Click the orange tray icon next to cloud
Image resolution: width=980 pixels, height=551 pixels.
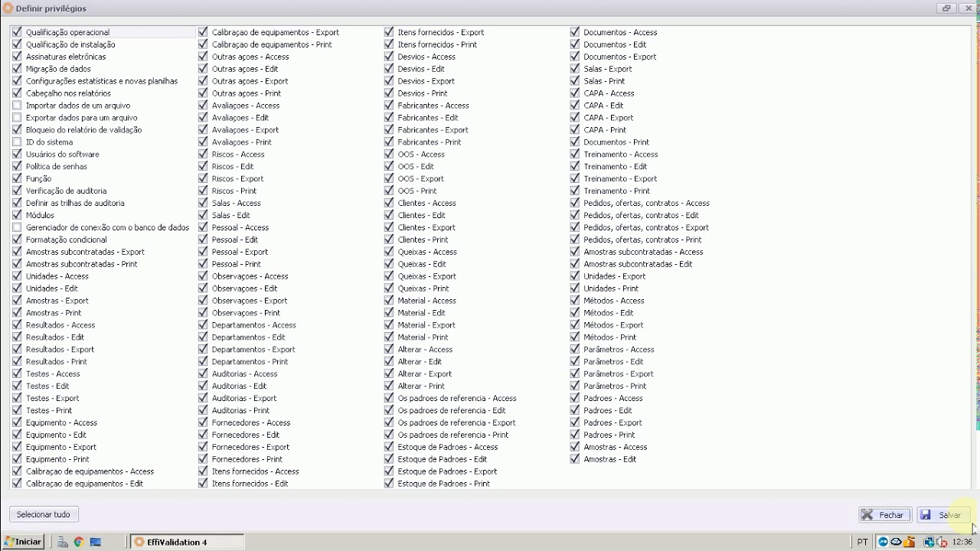(910, 542)
